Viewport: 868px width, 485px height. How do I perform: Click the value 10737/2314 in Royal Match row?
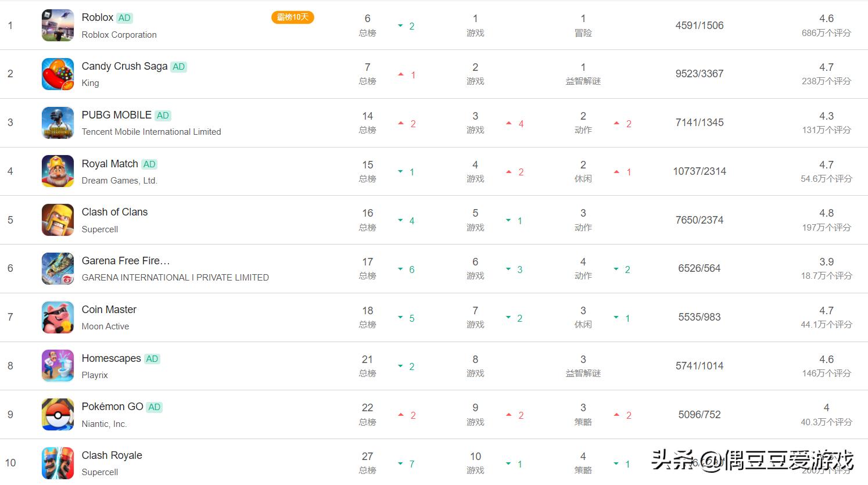(x=700, y=171)
